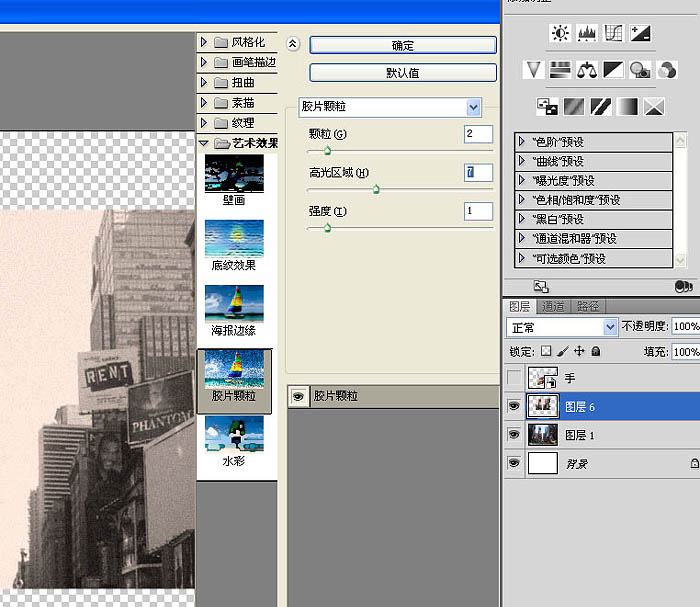Select the Color Balance scales icon
Screen dimensions: 700x607
(587, 70)
